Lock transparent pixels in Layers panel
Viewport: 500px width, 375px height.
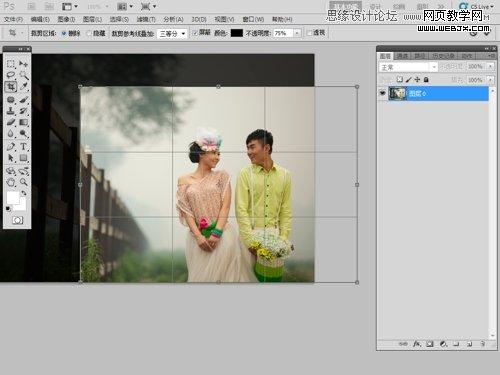point(400,79)
